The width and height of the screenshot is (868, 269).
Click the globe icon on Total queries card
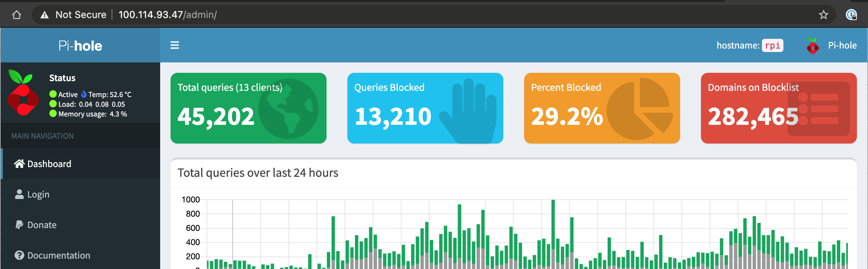tap(288, 109)
